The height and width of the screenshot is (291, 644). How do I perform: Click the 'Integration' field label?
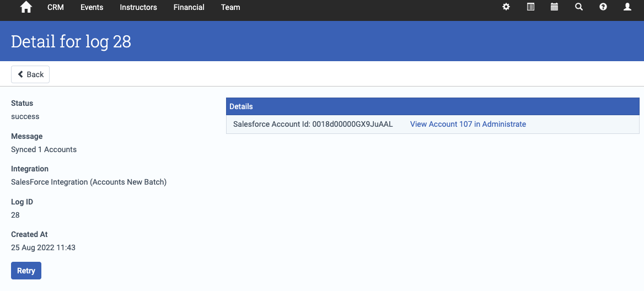tap(30, 169)
